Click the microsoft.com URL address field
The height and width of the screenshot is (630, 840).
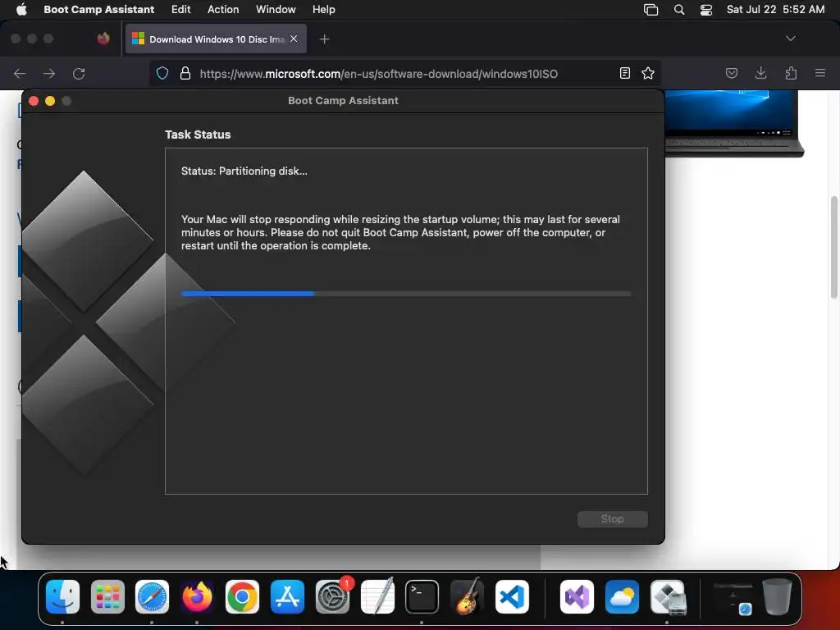coord(379,73)
